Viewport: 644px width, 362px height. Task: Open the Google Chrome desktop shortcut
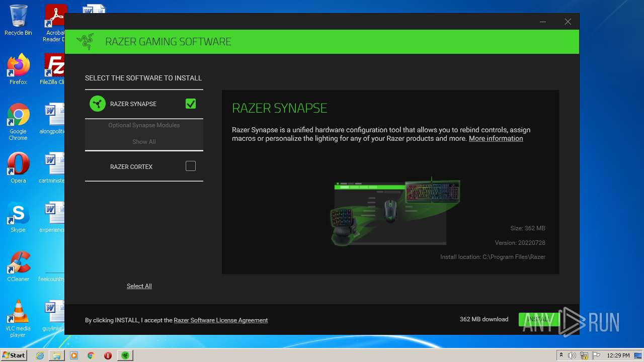18,122
